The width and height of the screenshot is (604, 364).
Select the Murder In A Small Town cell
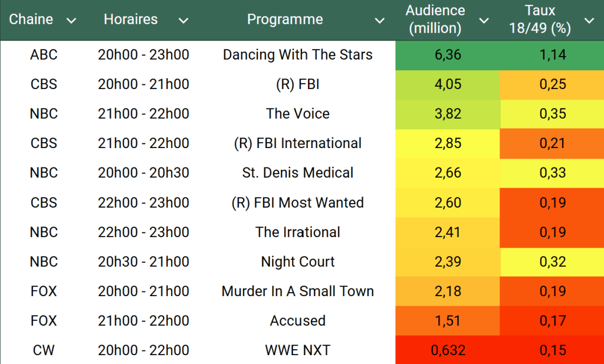pyautogui.click(x=297, y=291)
